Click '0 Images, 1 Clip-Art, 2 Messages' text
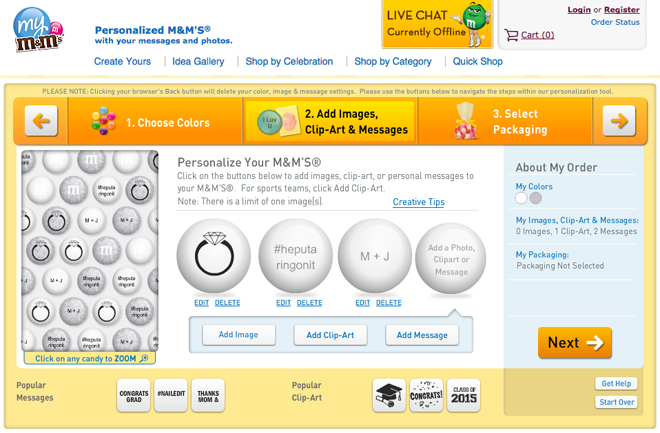This screenshot has height=433, width=660. tap(576, 231)
